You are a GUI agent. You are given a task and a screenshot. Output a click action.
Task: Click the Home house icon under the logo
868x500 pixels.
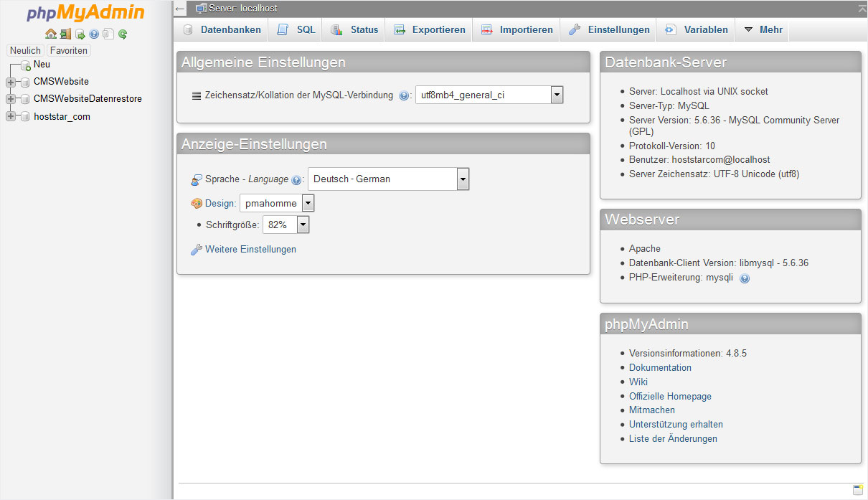coord(50,34)
